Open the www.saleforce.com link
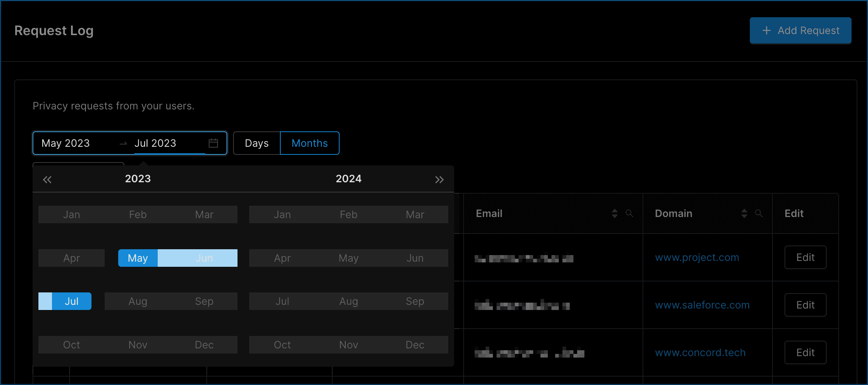The image size is (868, 385). point(702,305)
